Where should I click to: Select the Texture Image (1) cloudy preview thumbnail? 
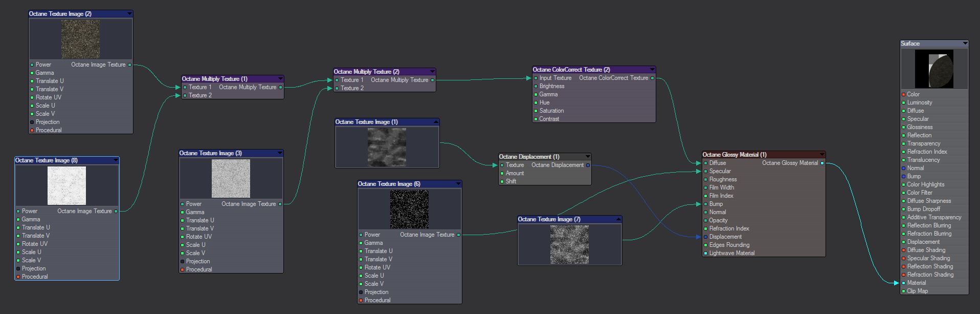coord(387,147)
